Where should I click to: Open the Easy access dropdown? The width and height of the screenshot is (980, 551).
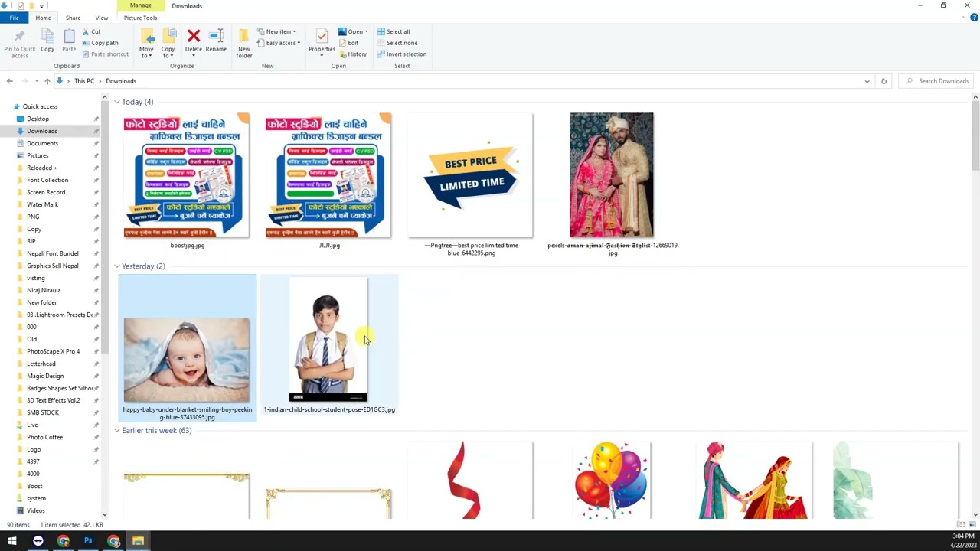(279, 43)
